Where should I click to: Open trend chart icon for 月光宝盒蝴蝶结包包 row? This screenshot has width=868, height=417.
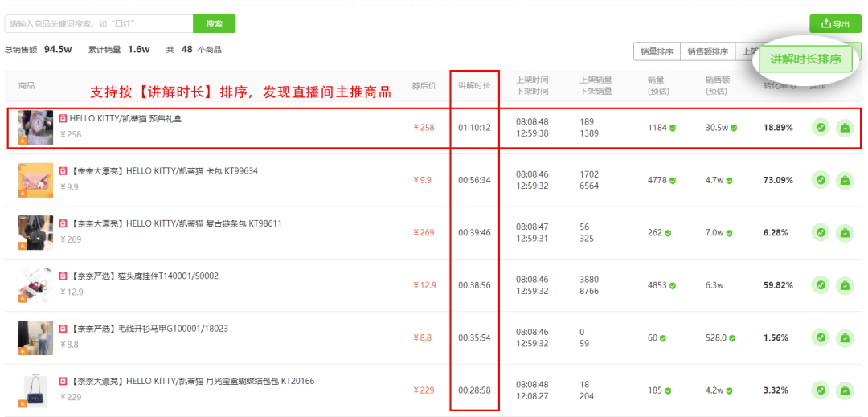click(x=821, y=390)
